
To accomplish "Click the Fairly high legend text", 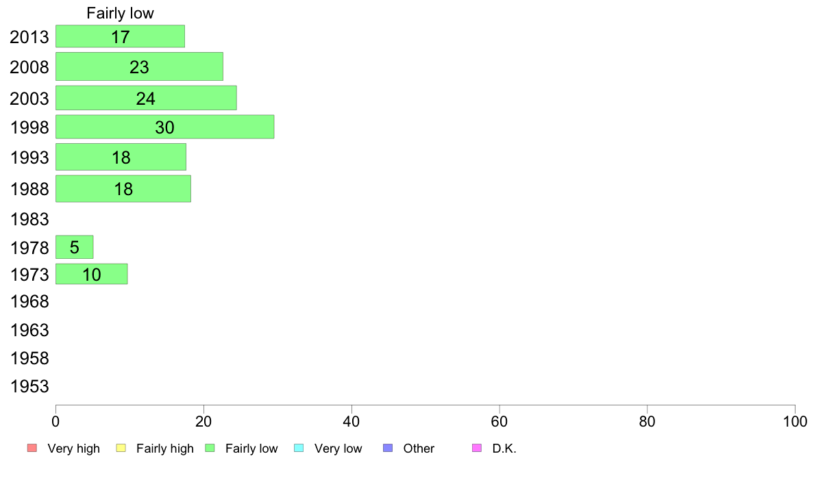I will pos(165,449).
